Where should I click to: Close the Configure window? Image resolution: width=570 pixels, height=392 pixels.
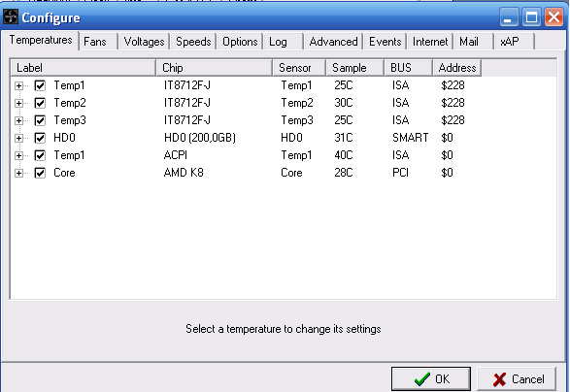click(553, 17)
